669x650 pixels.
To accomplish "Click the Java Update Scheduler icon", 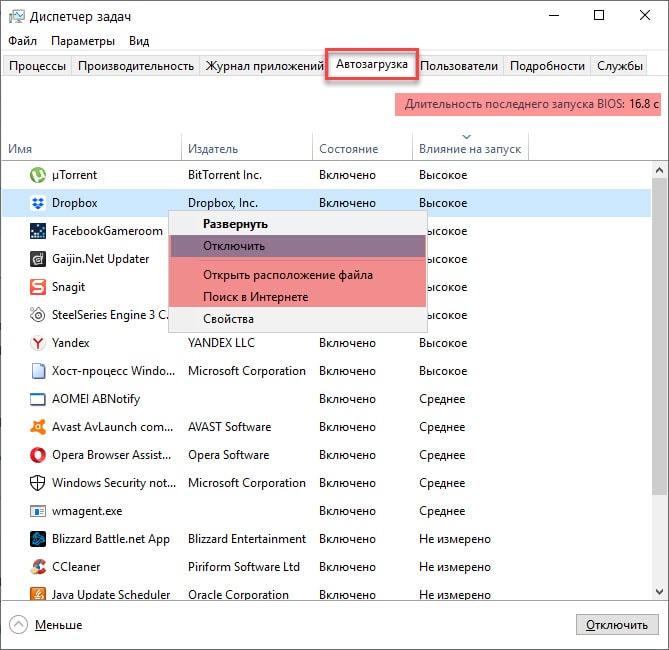I will pyautogui.click(x=38, y=594).
